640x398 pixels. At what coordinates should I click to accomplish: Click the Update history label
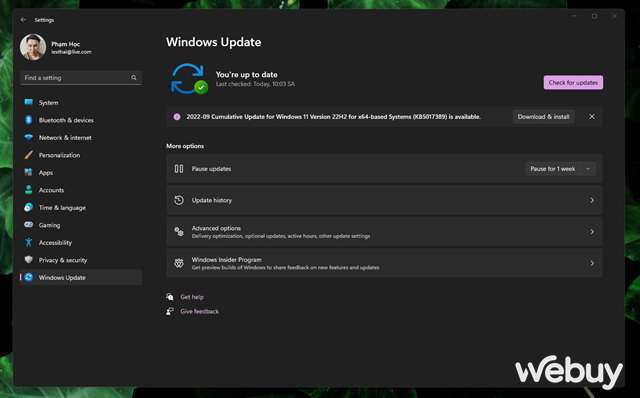click(x=212, y=200)
